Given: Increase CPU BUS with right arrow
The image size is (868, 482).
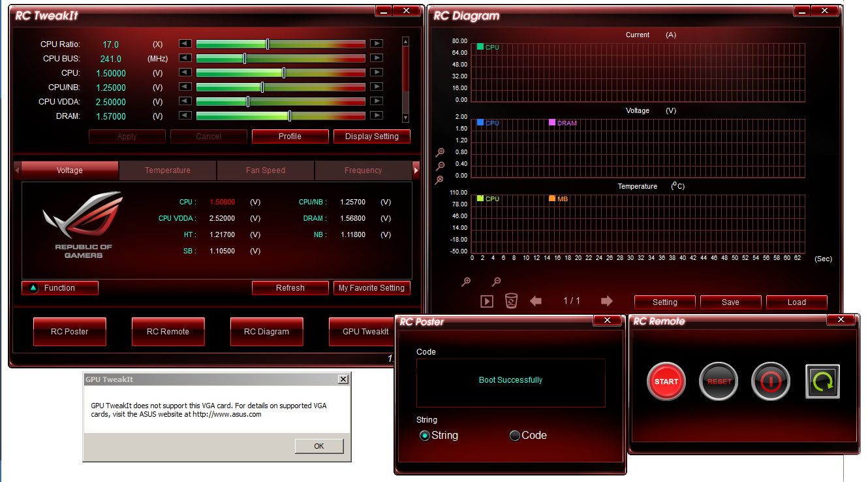Looking at the screenshot, I should [377, 58].
